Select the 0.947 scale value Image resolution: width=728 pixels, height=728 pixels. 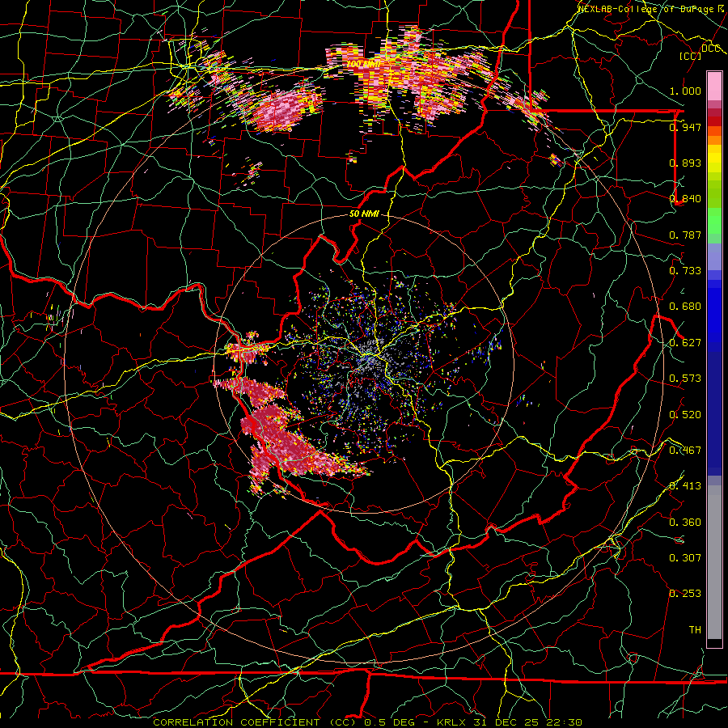click(685, 127)
